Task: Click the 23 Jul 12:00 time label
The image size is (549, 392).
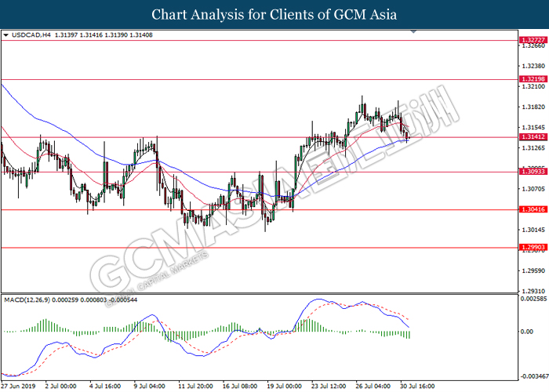Action: click(329, 386)
